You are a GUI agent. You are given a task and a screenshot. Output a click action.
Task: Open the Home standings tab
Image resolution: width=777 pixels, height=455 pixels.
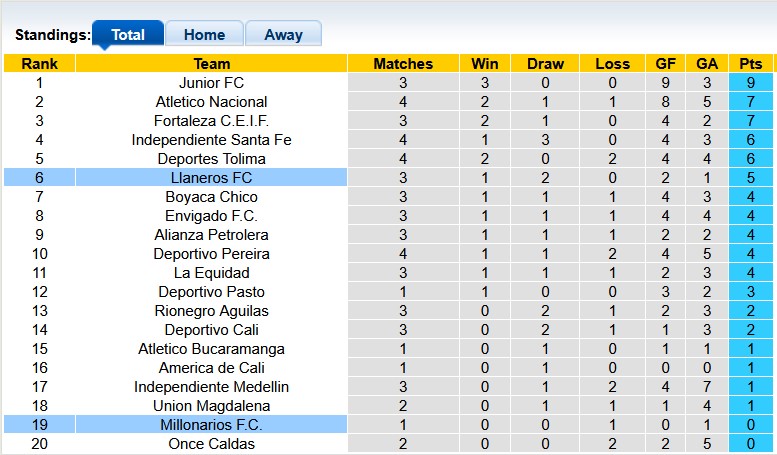204,35
